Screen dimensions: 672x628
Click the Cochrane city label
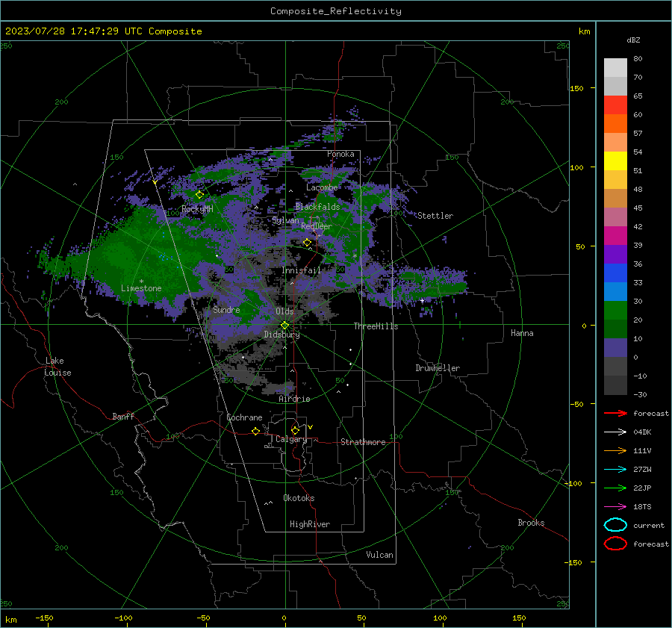(244, 417)
